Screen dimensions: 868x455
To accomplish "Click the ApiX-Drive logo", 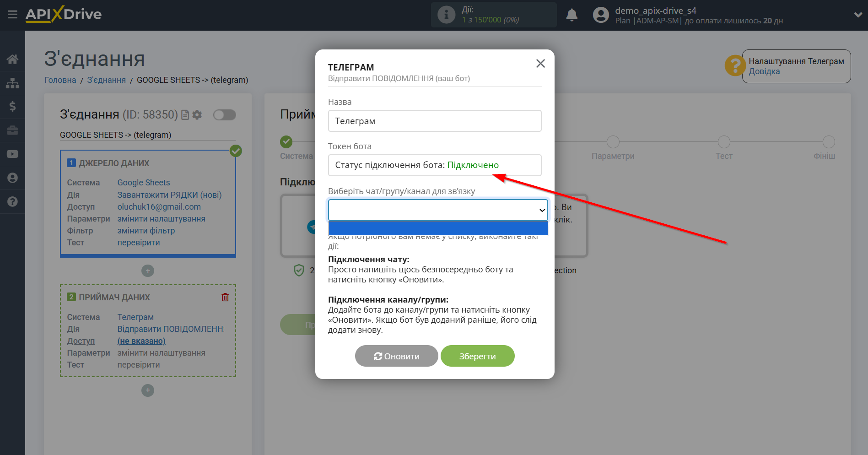I will 64,14.
